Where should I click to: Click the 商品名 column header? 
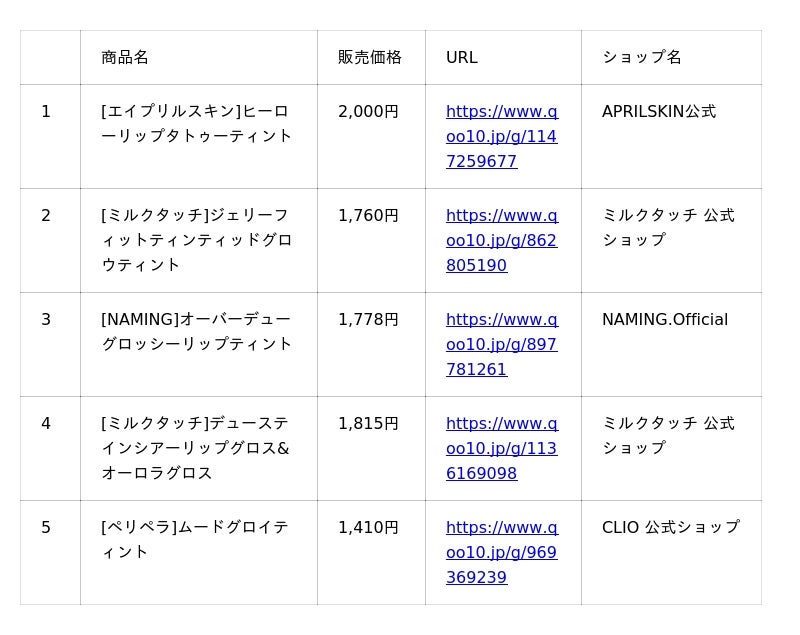click(125, 57)
